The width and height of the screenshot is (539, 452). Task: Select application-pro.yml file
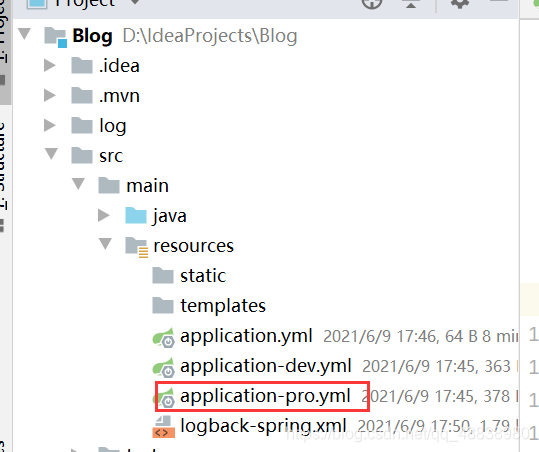(265, 396)
